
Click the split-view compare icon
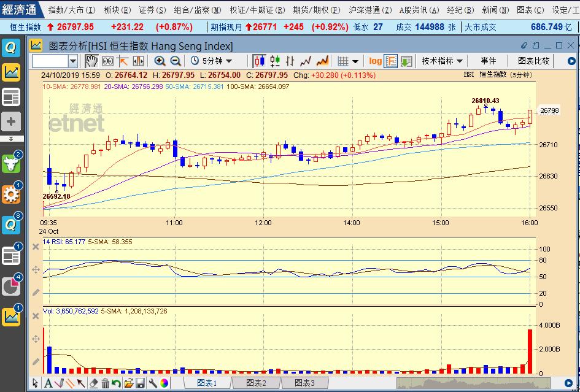[138, 61]
